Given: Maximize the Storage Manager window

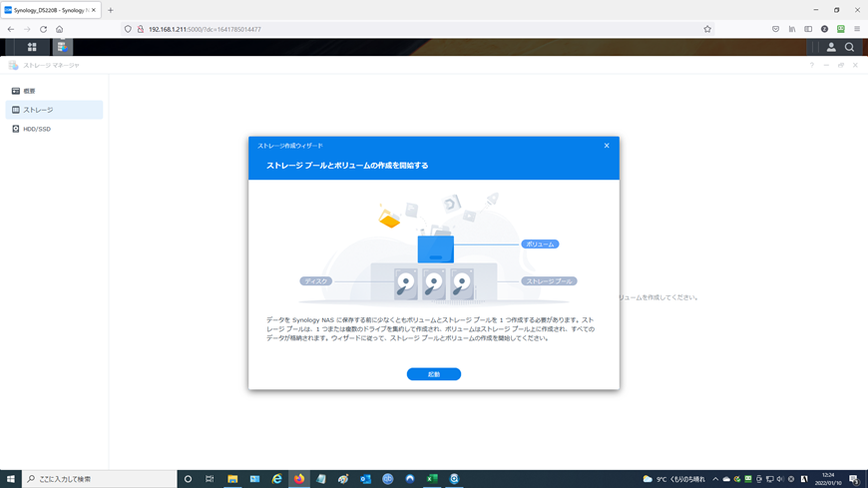Looking at the screenshot, I should tap(840, 65).
